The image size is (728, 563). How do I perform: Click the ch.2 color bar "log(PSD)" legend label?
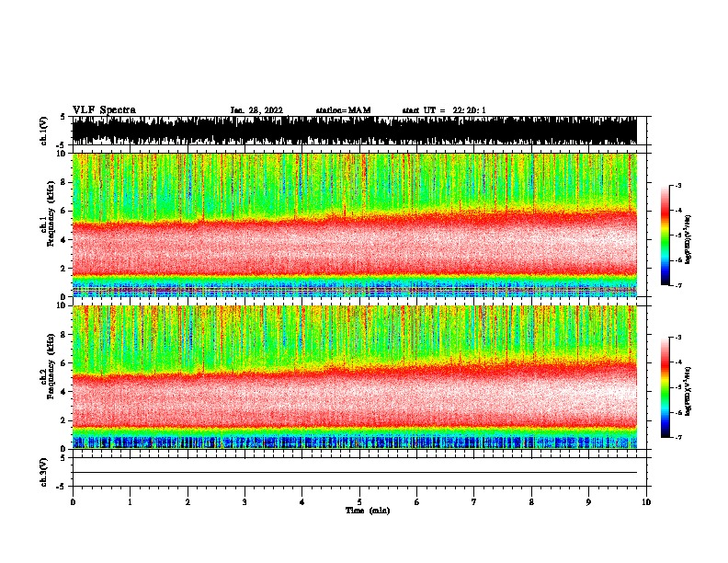pos(688,391)
